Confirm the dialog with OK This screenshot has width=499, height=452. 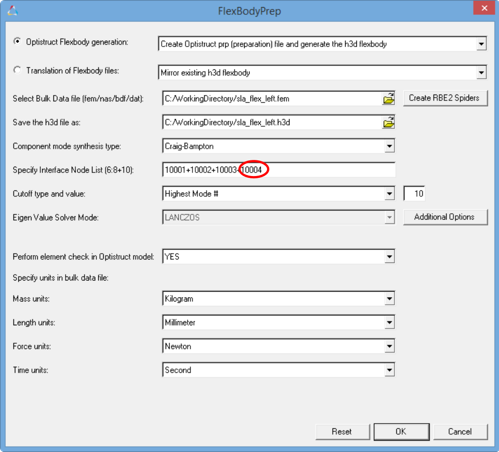tap(401, 432)
